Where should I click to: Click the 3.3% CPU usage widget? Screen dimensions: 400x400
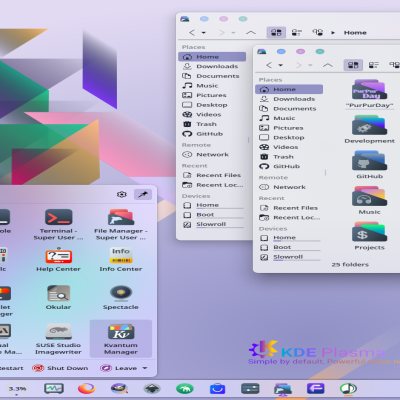[x=17, y=389]
